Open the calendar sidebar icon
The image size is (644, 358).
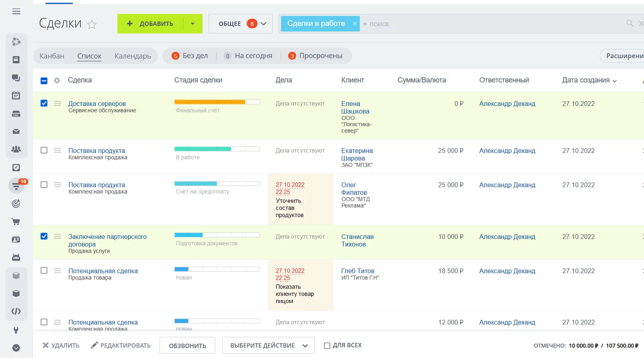pyautogui.click(x=16, y=96)
